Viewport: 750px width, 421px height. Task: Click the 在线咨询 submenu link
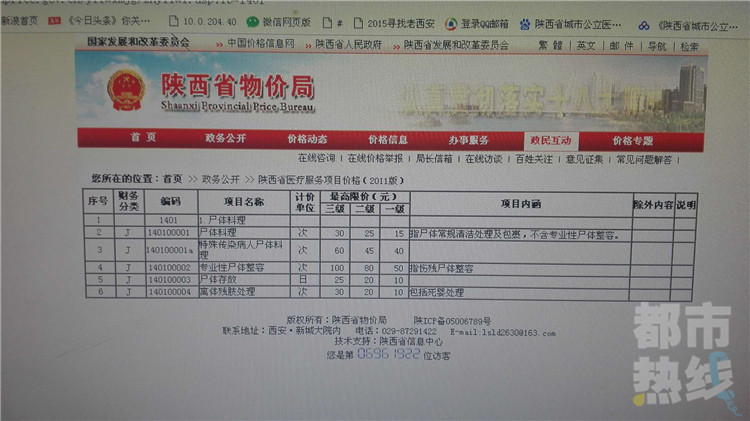(317, 158)
